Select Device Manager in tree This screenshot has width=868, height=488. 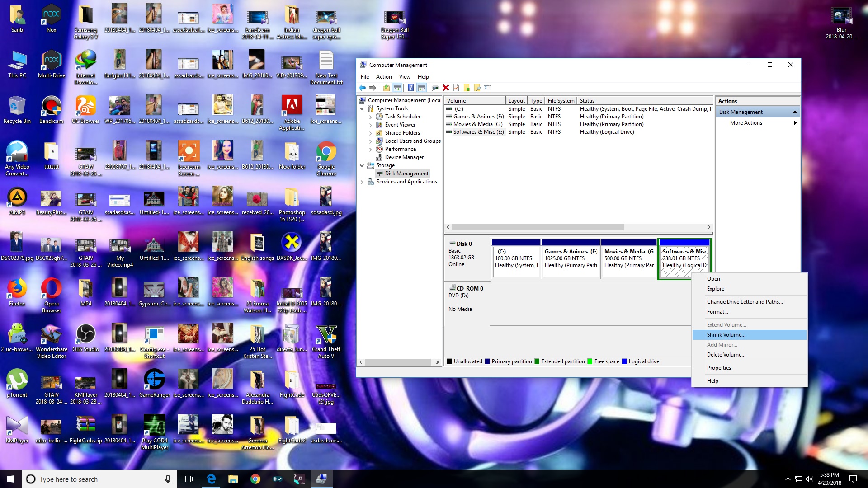[x=400, y=157]
